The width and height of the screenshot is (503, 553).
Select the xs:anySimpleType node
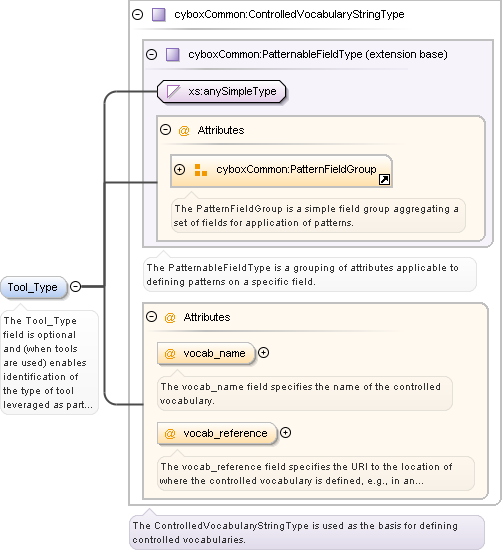221,91
